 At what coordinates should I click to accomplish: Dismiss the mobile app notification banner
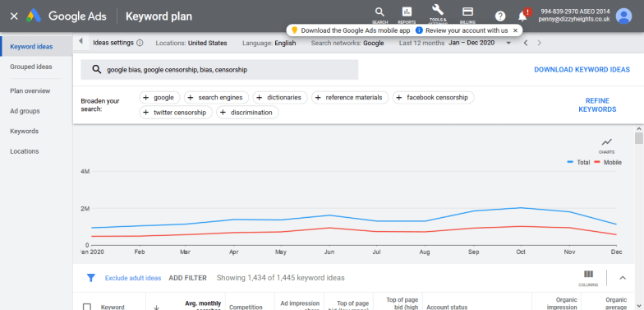(516, 30)
